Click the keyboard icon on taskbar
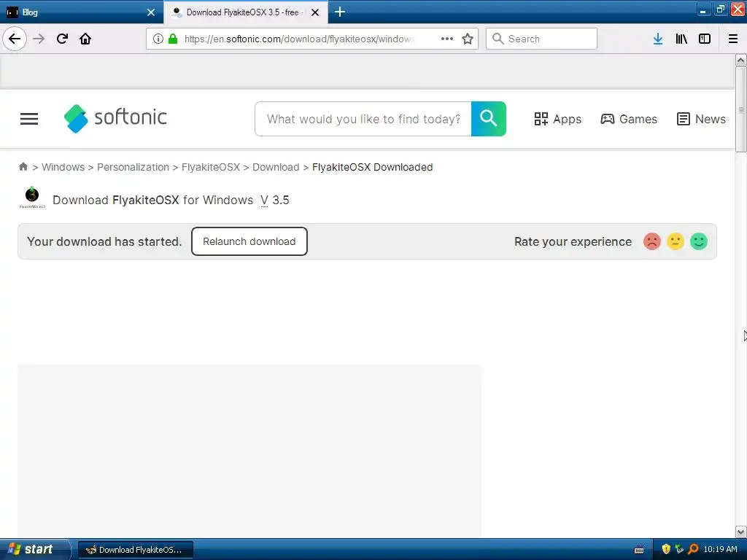 [x=639, y=550]
